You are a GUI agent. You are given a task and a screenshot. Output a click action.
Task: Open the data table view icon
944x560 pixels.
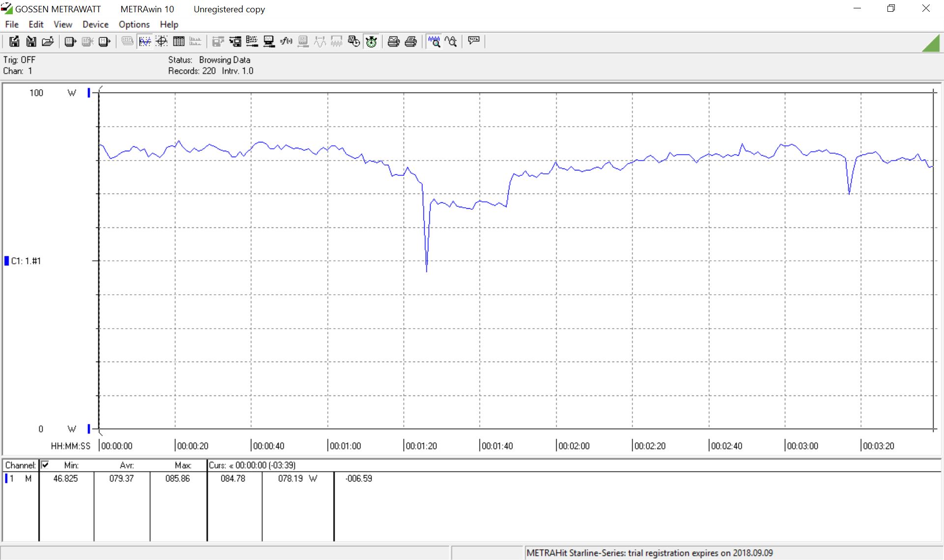point(178,42)
